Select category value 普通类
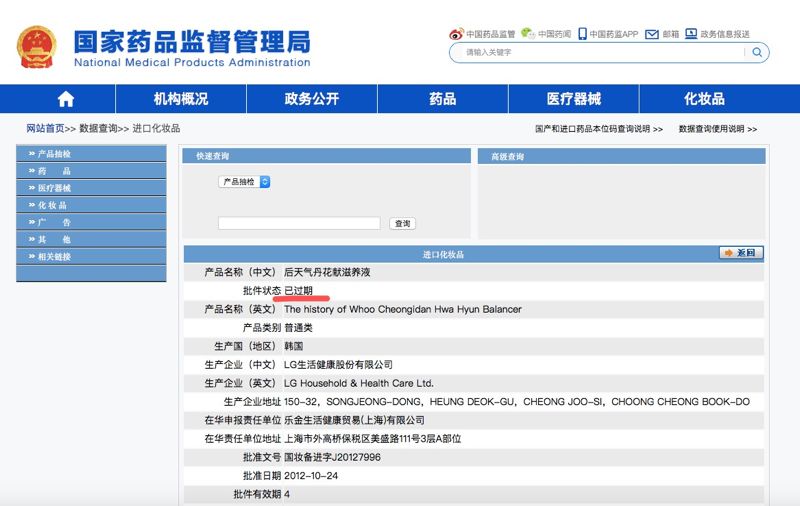Screen dimensions: 800x506 [x=298, y=327]
